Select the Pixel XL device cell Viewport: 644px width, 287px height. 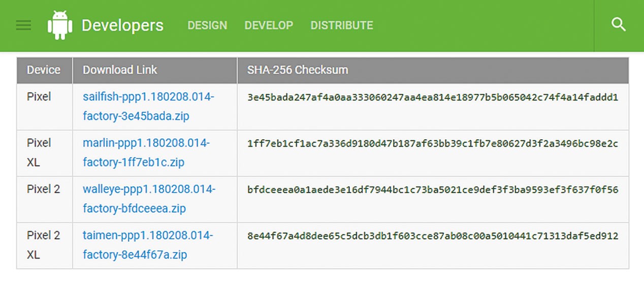(x=39, y=152)
